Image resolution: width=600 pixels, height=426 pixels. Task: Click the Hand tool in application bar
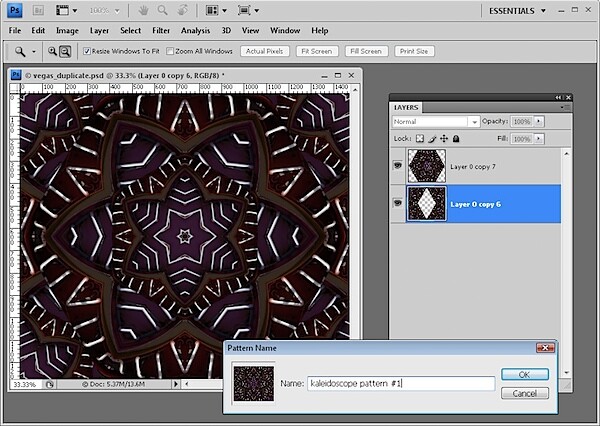point(143,11)
